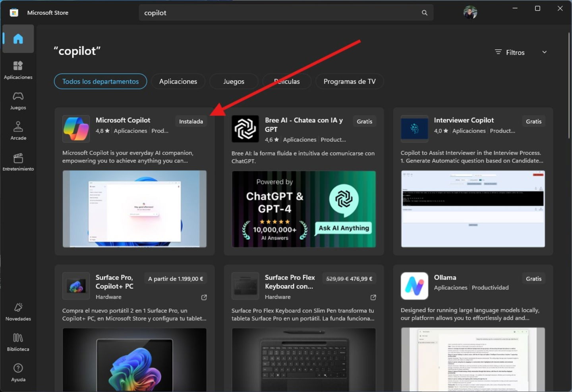Expand the Filtros dropdown chevron
The height and width of the screenshot is (392, 572).
point(544,52)
